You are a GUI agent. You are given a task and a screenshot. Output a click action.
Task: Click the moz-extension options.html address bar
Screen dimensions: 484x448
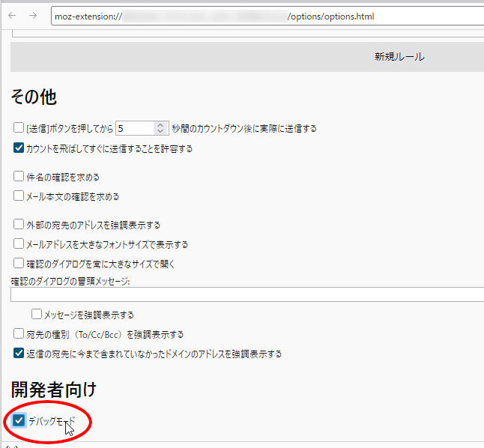point(267,16)
